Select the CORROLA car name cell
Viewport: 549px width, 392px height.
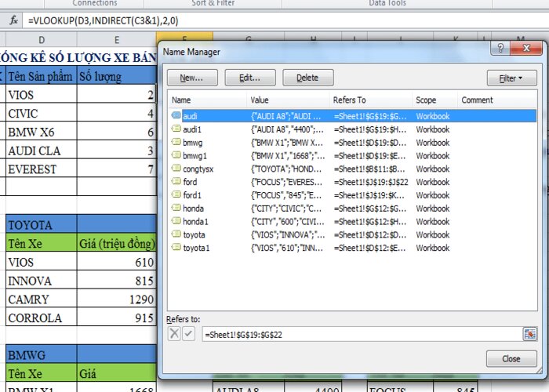42,318
